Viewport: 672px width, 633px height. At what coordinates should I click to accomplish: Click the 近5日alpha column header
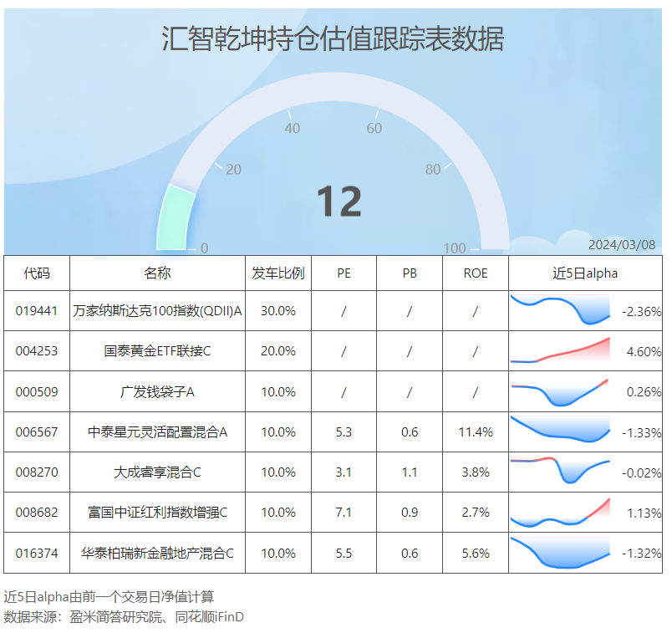coord(585,273)
